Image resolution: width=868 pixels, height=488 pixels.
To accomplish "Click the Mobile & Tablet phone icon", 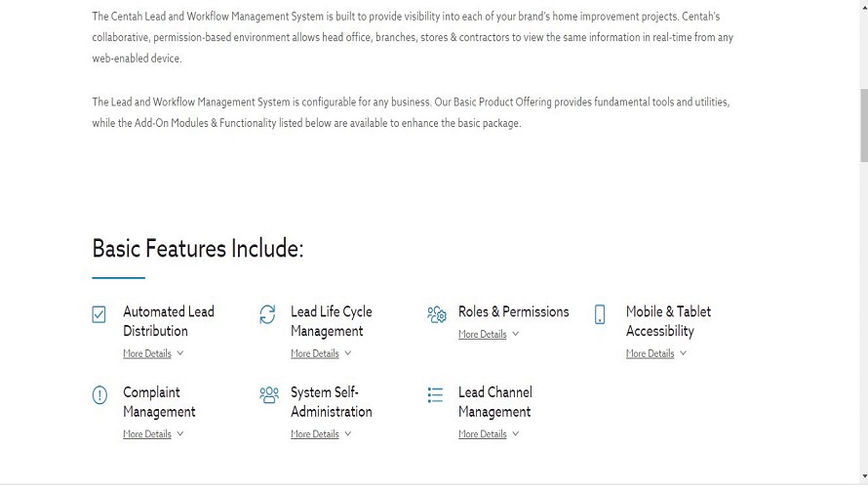I will point(600,314).
